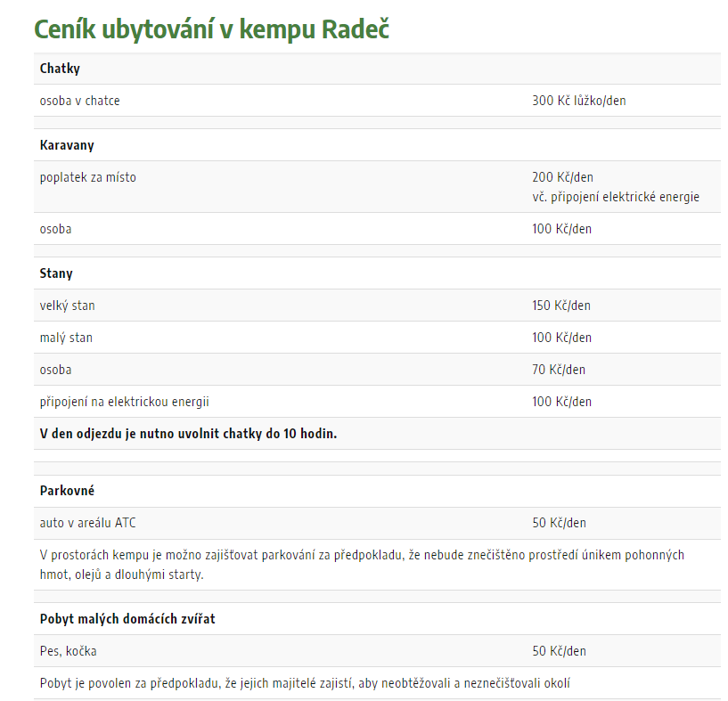The width and height of the screenshot is (728, 701).
Task: Click the 'malý stan' row label
Action: click(66, 338)
